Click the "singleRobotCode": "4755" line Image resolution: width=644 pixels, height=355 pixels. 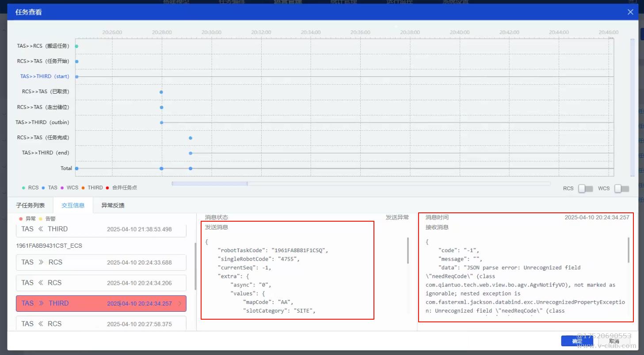(259, 259)
